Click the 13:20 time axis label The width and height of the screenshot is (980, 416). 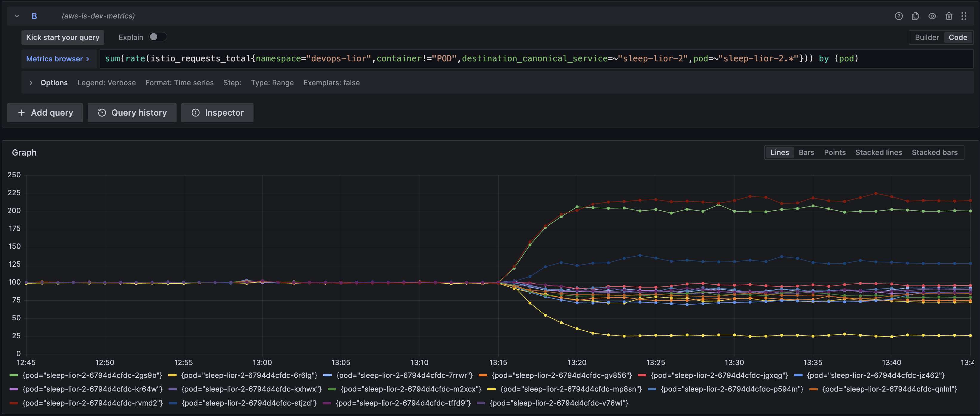(x=577, y=362)
